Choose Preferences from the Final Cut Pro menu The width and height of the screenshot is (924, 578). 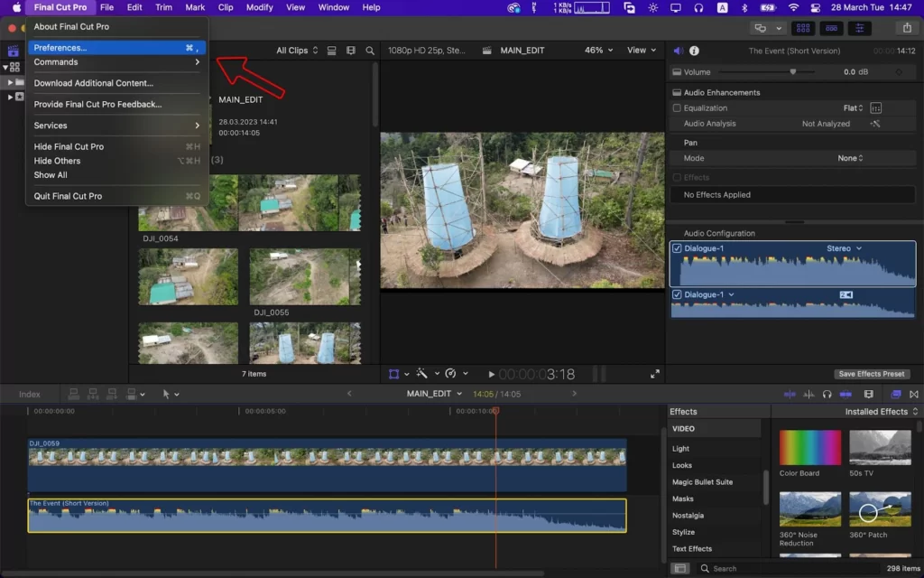tap(116, 48)
